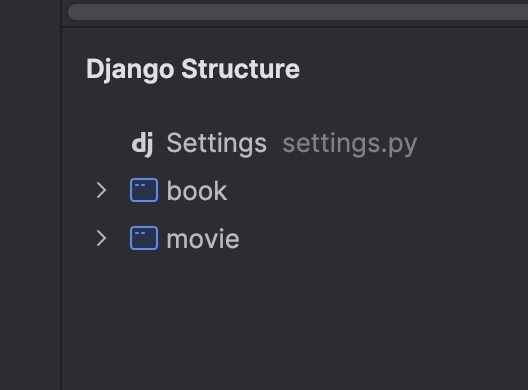528x390 pixels.
Task: Click the movie app module icon
Action: pos(144,238)
